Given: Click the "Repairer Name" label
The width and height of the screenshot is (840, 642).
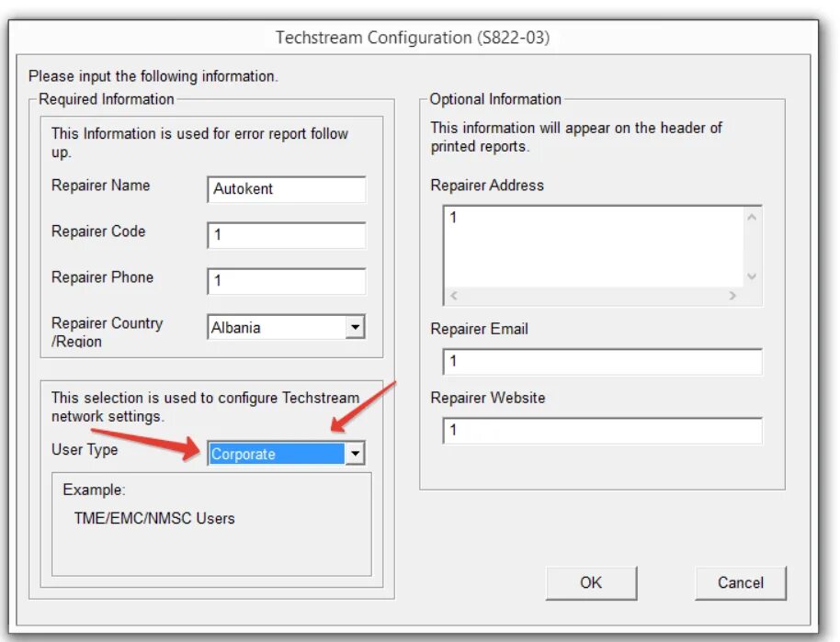Looking at the screenshot, I should [x=101, y=186].
